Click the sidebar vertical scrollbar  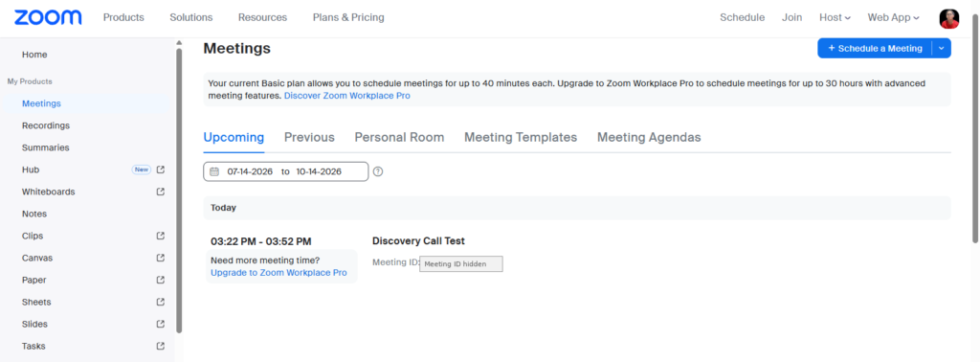[179, 191]
